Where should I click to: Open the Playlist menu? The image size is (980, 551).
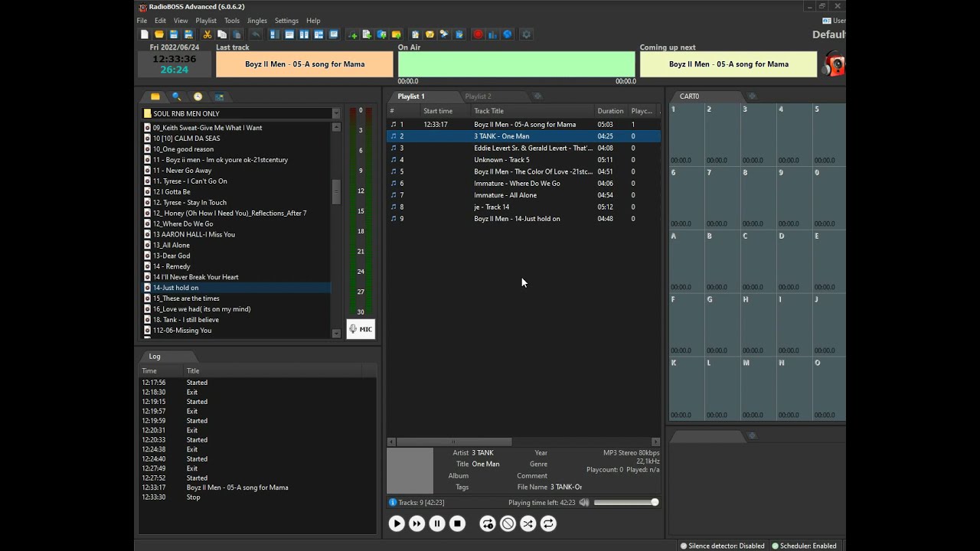coord(206,21)
